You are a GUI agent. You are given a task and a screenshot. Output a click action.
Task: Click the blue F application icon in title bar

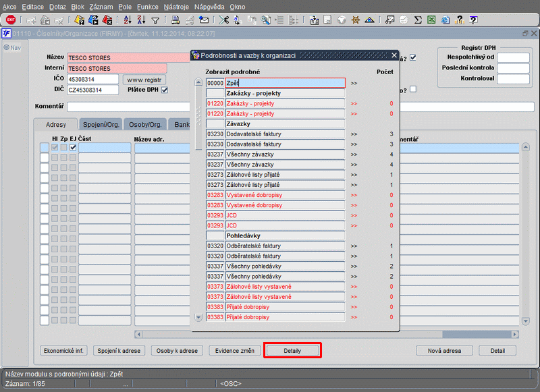click(x=6, y=33)
